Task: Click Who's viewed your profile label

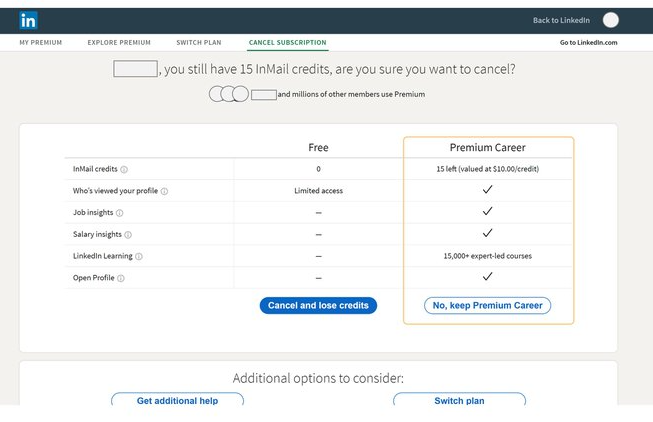Action: pyautogui.click(x=115, y=191)
